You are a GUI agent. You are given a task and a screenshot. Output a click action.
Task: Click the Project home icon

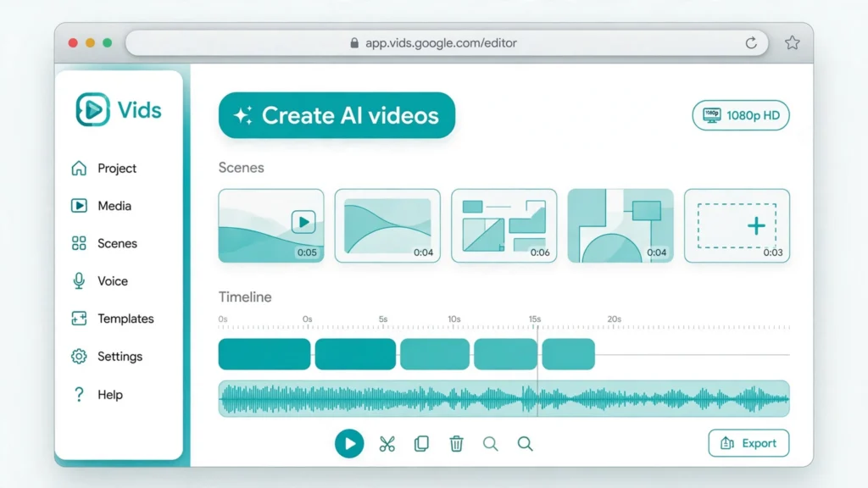(x=79, y=168)
